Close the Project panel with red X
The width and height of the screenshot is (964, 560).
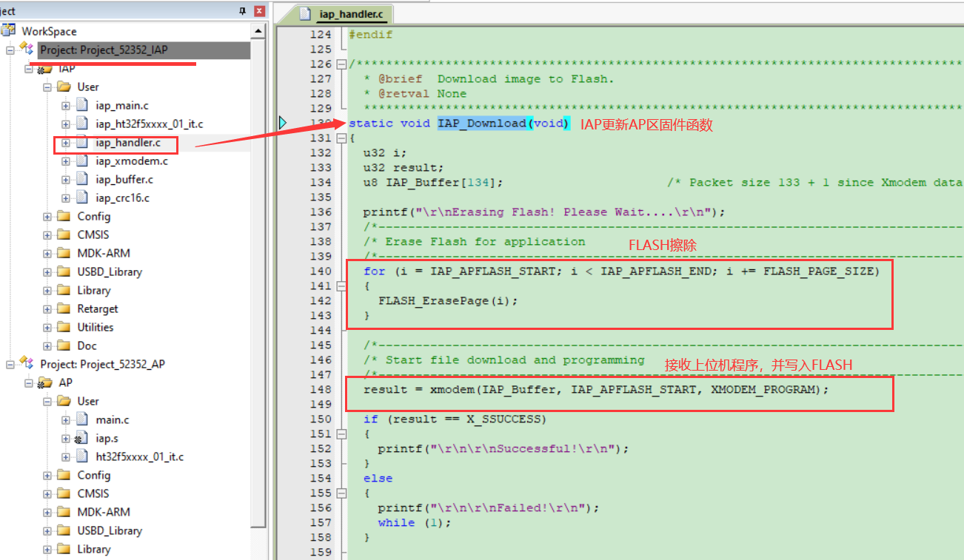pos(258,11)
